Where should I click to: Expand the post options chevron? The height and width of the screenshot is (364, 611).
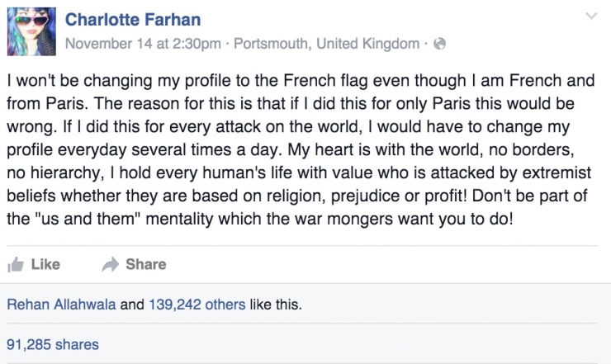591,17
